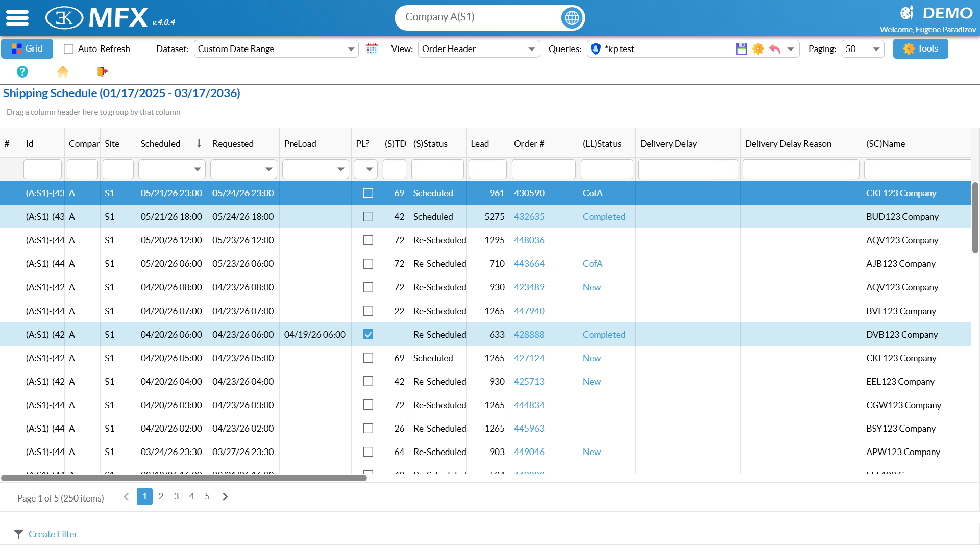Open CofA status link for order 443664

tap(593, 264)
